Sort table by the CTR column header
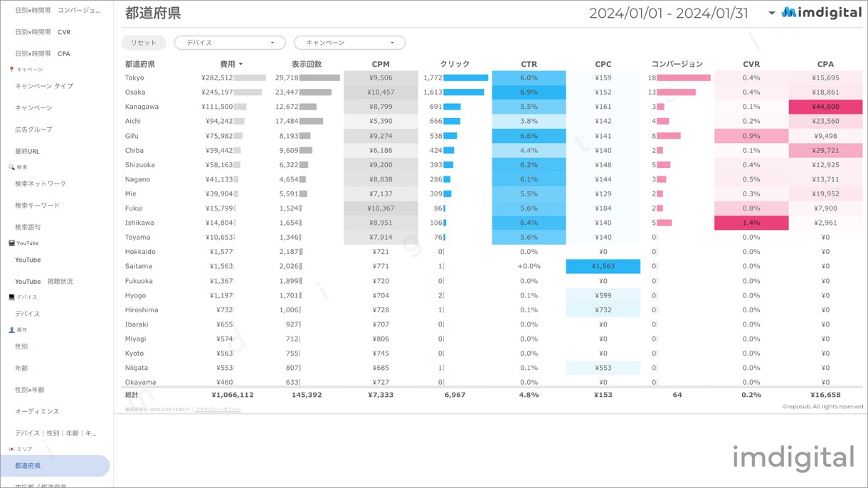The width and height of the screenshot is (868, 488). point(529,64)
